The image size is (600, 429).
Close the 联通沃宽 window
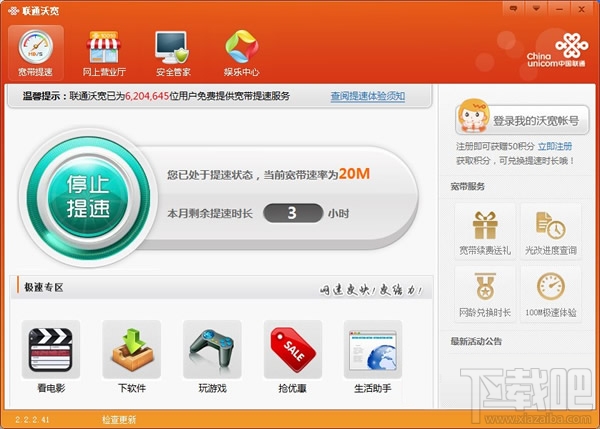[x=582, y=8]
